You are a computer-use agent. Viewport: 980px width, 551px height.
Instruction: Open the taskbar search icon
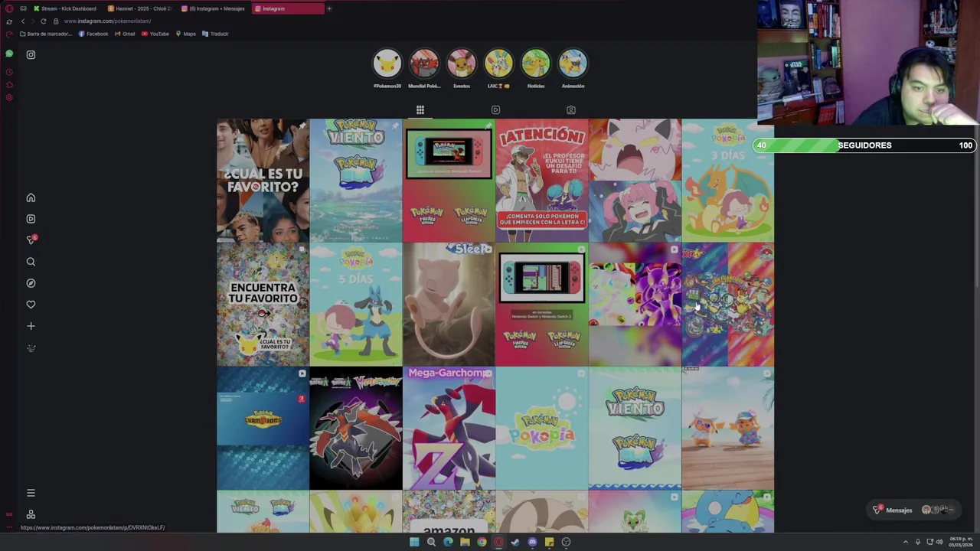point(431,542)
